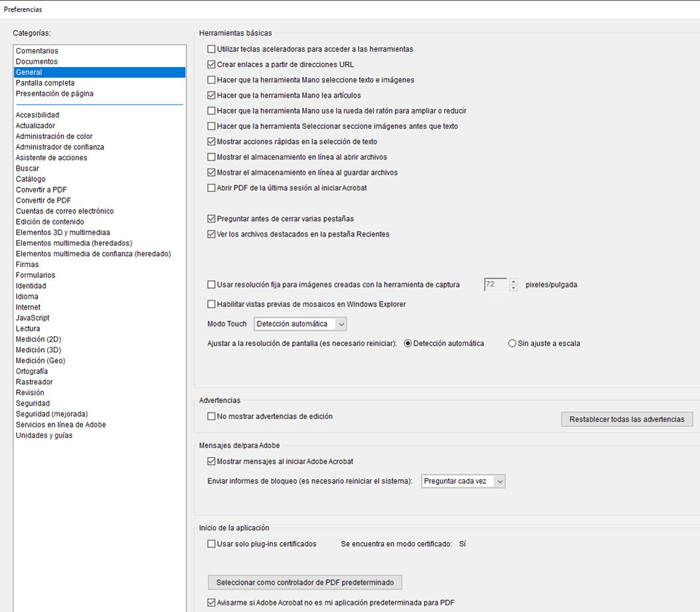700x612 pixels.
Task: Increase the pixeles/pulgada value with the stepper
Action: tap(513, 281)
